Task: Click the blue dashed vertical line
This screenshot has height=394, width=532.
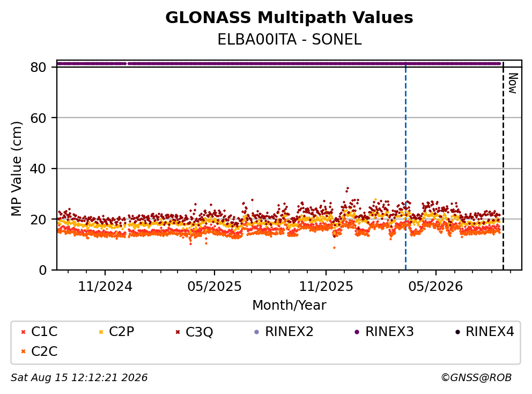Action: [405, 166]
